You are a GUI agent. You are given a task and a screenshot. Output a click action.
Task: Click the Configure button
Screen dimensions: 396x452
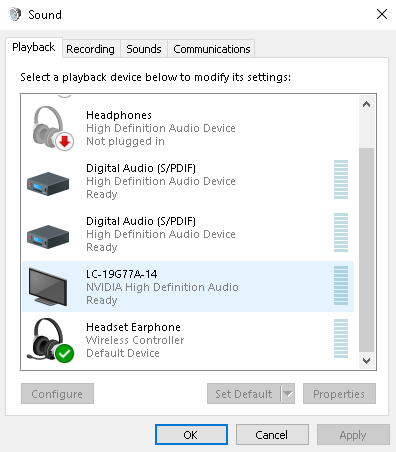pos(57,394)
